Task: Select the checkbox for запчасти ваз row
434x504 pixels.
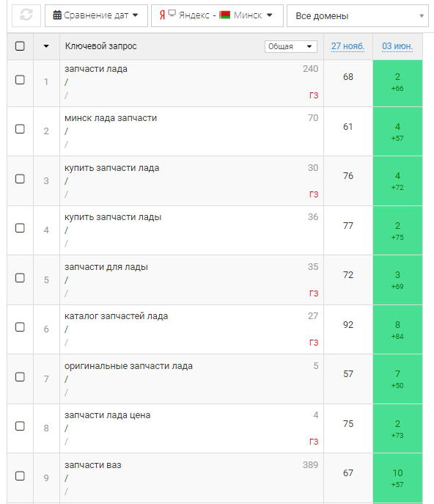Action: (20, 475)
